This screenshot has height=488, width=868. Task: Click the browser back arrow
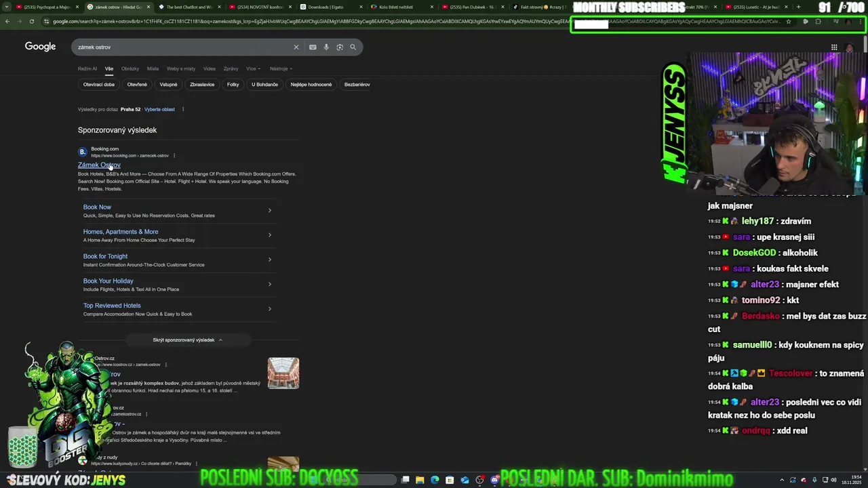click(x=7, y=21)
